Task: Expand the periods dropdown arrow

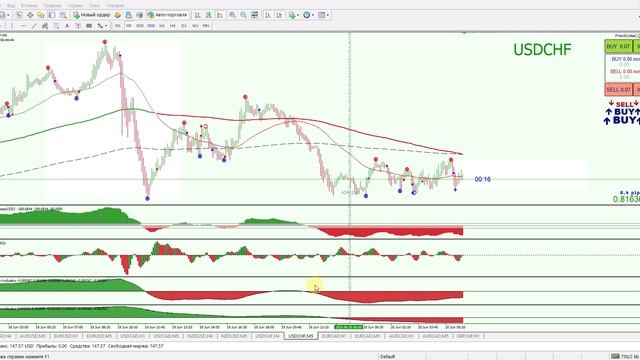Action: click(x=313, y=15)
